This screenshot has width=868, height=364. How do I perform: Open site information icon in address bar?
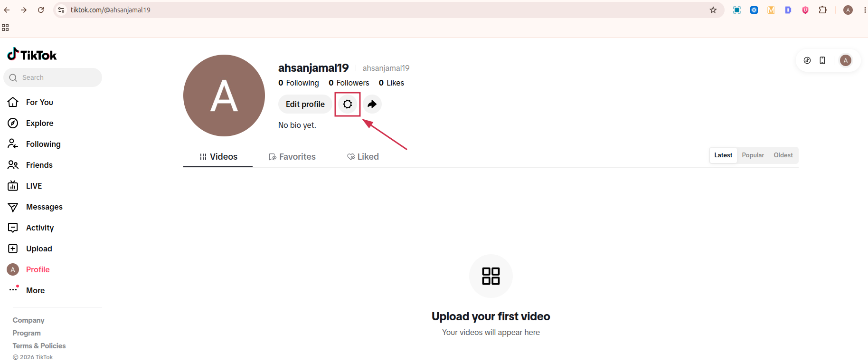[x=61, y=10]
